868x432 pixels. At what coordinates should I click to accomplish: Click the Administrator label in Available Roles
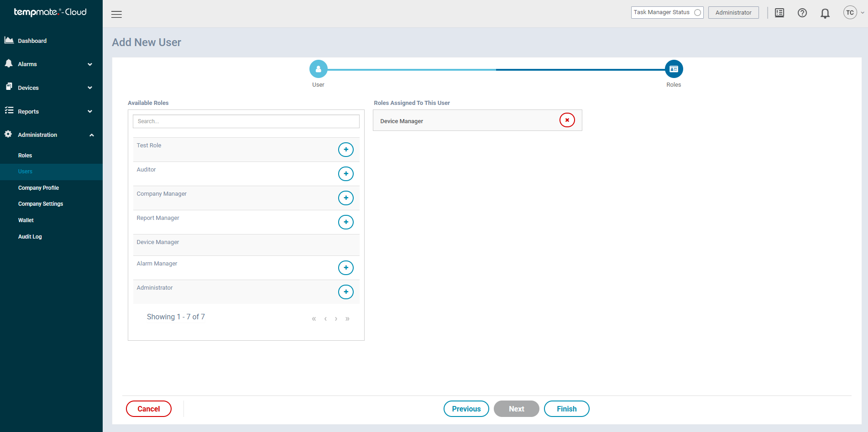155,288
